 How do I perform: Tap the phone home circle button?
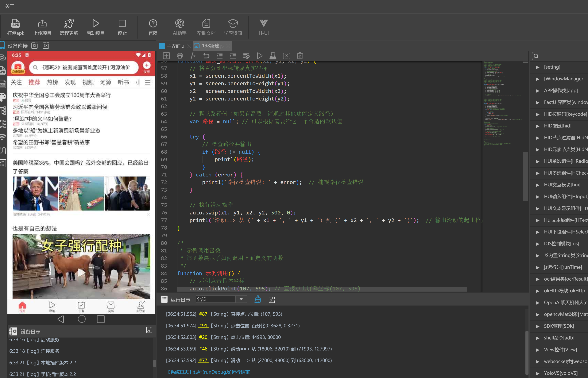pyautogui.click(x=82, y=319)
